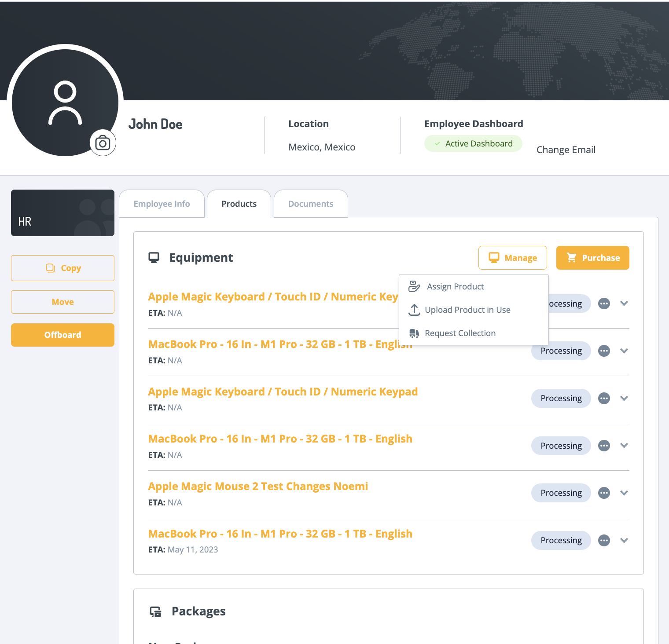
Task: Open the Manage dropdown button
Action: pyautogui.click(x=512, y=258)
